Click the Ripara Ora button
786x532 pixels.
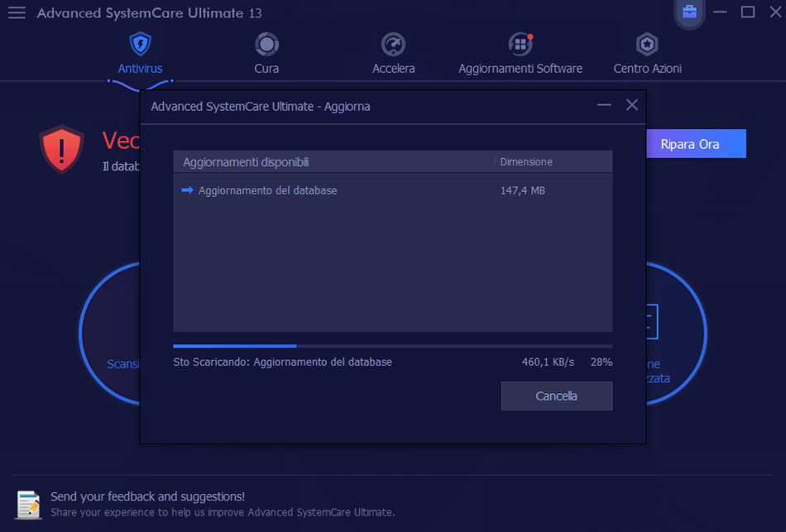[697, 144]
